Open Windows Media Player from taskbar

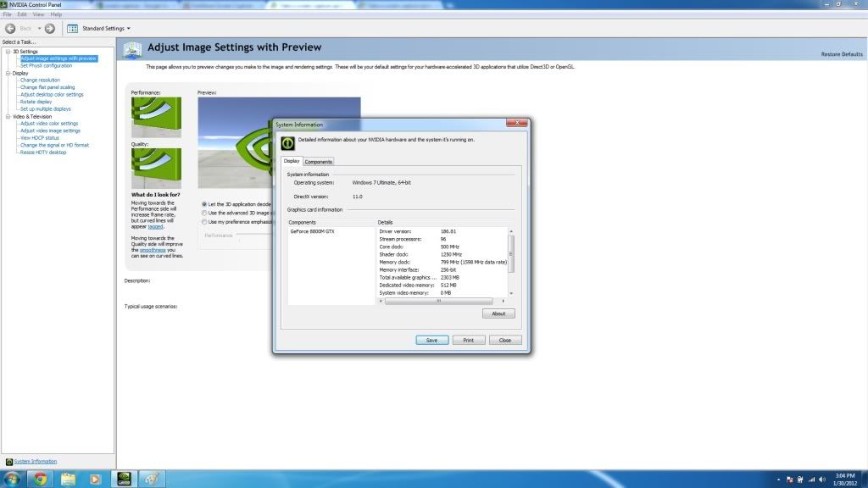pyautogui.click(x=95, y=479)
